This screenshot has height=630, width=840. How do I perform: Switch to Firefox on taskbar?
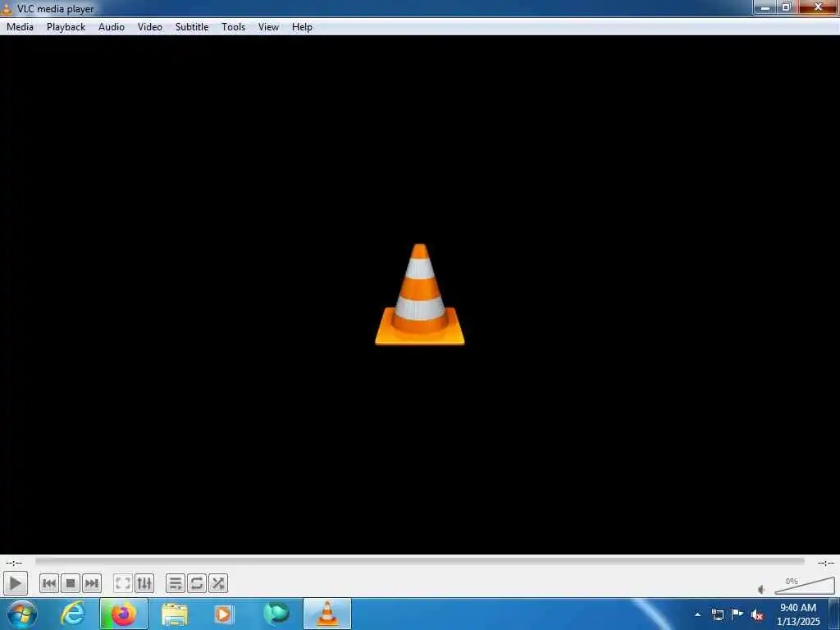(x=123, y=614)
